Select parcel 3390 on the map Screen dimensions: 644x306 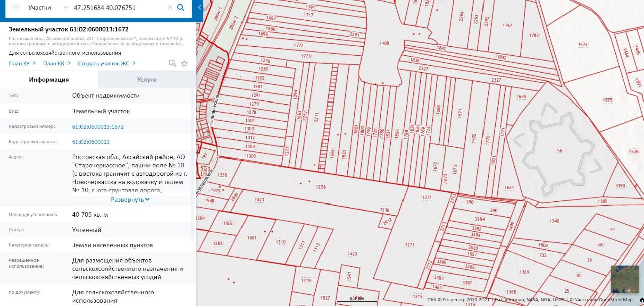[620, 186]
